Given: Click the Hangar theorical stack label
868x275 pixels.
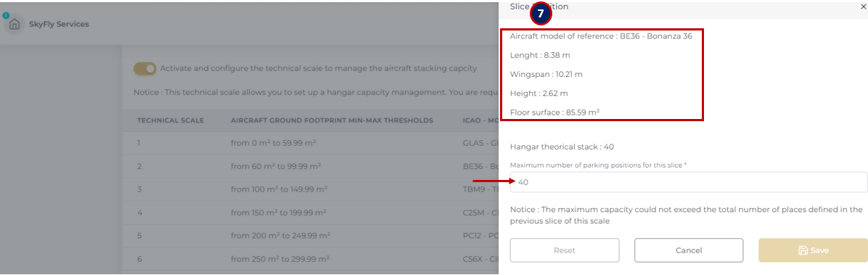Looking at the screenshot, I should tap(562, 147).
